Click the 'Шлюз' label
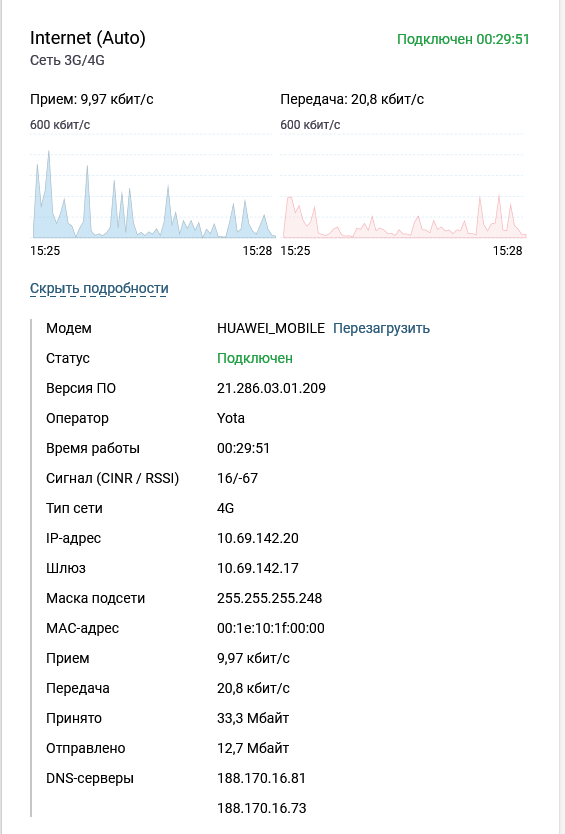Image resolution: width=565 pixels, height=834 pixels. click(x=65, y=569)
